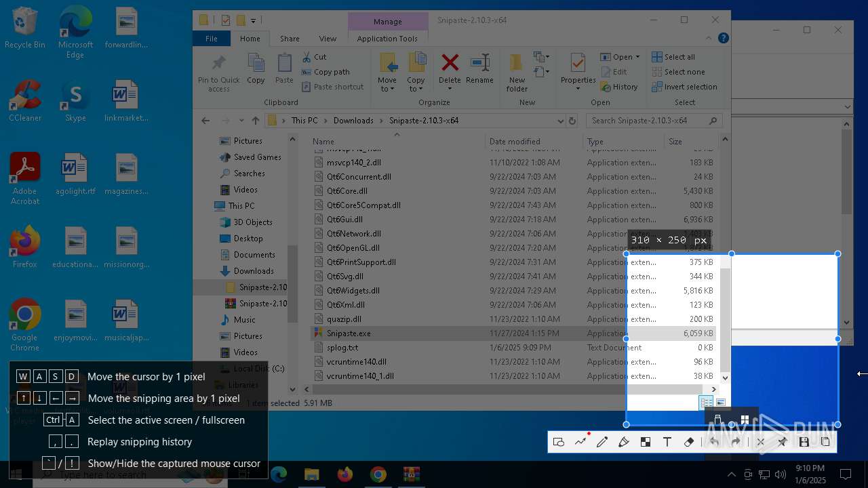Screen dimensions: 868x488
Task: Select splog.txt in the file list
Action: pyautogui.click(x=513, y=348)
